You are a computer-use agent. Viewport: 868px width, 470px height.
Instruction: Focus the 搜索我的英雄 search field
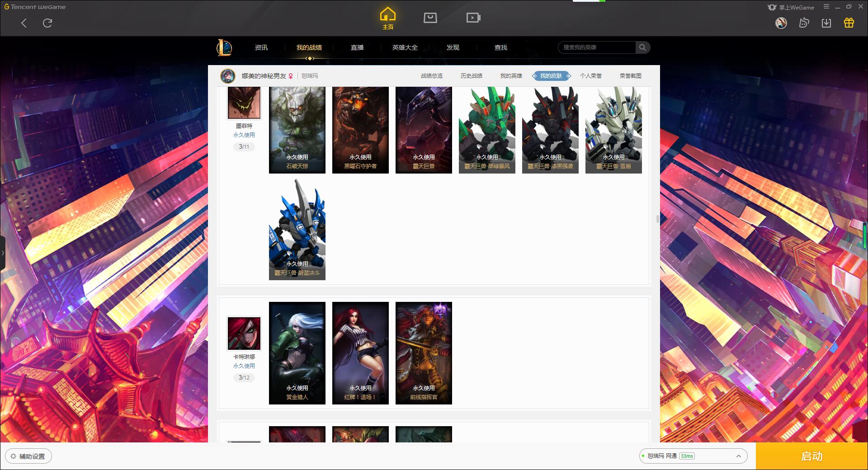coord(597,47)
